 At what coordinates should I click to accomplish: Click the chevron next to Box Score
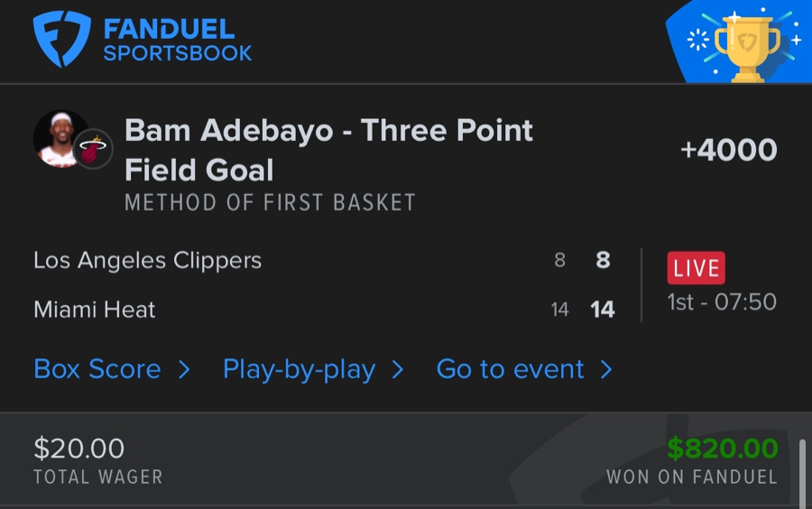click(x=184, y=369)
